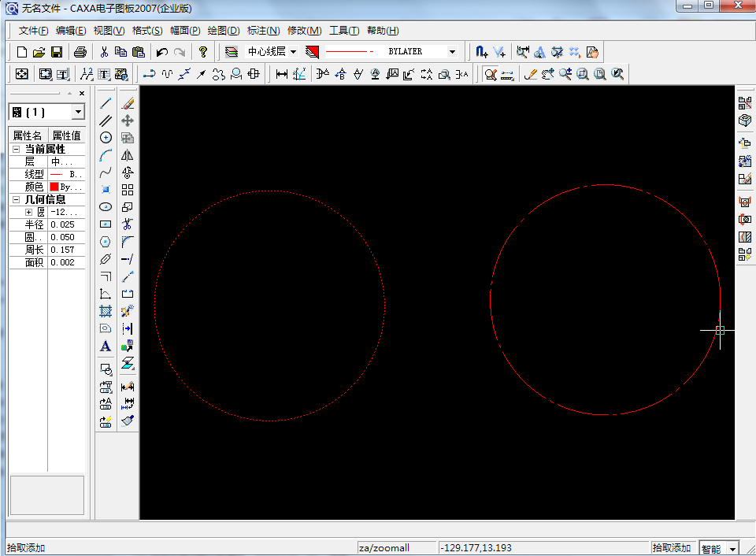Click the Hatch fill tool

pos(106,311)
